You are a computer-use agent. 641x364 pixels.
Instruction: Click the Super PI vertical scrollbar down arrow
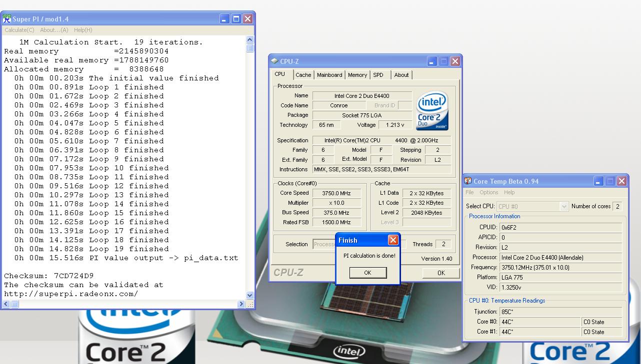click(250, 296)
